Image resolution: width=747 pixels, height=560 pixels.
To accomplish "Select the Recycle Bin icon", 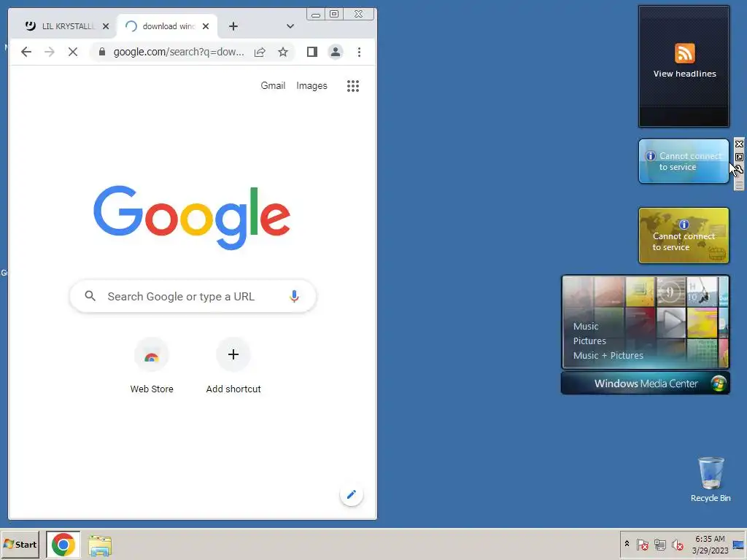I will pyautogui.click(x=711, y=479).
